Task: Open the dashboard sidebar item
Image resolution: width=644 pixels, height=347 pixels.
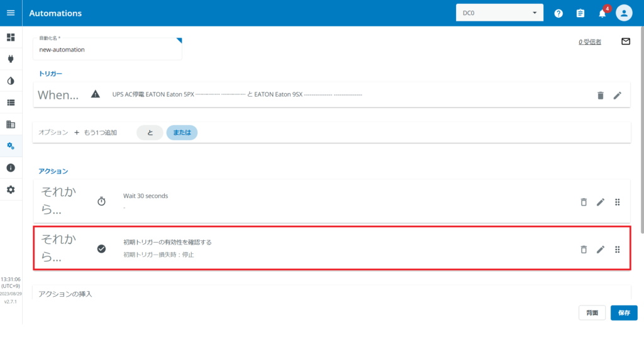Action: click(11, 38)
